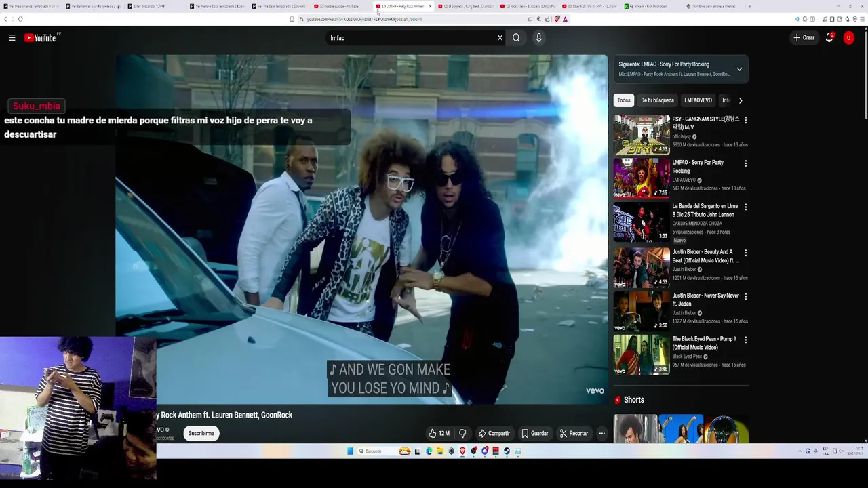Open the Windows Start button
Screen dimensions: 868x488
[x=351, y=451]
